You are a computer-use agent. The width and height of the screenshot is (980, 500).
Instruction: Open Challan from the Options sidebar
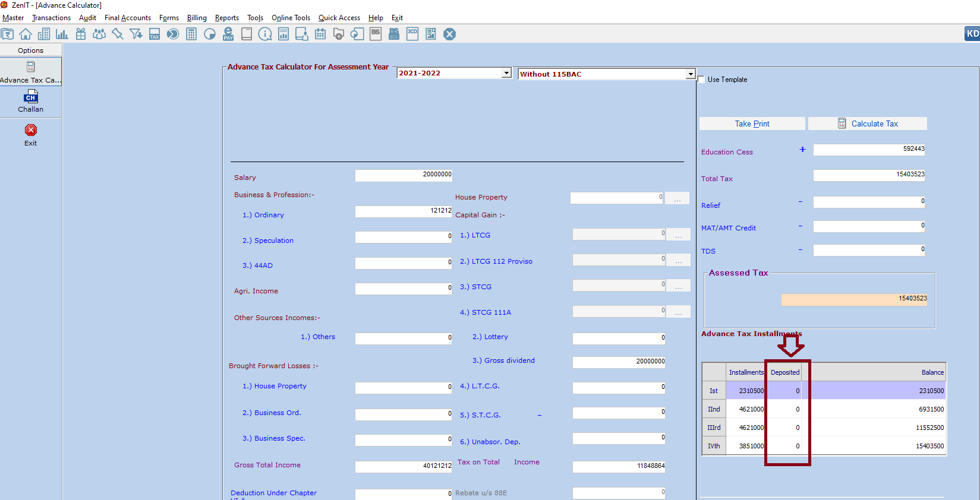point(31,102)
